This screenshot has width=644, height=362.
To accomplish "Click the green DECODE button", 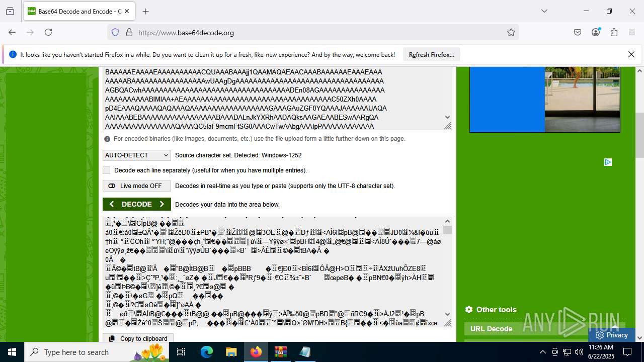I will [137, 204].
